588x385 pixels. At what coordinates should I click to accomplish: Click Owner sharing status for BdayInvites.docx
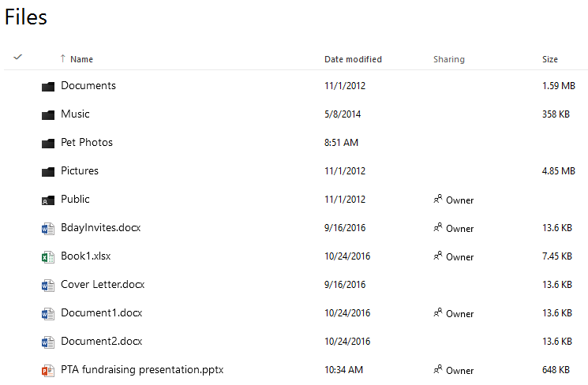pyautogui.click(x=459, y=229)
